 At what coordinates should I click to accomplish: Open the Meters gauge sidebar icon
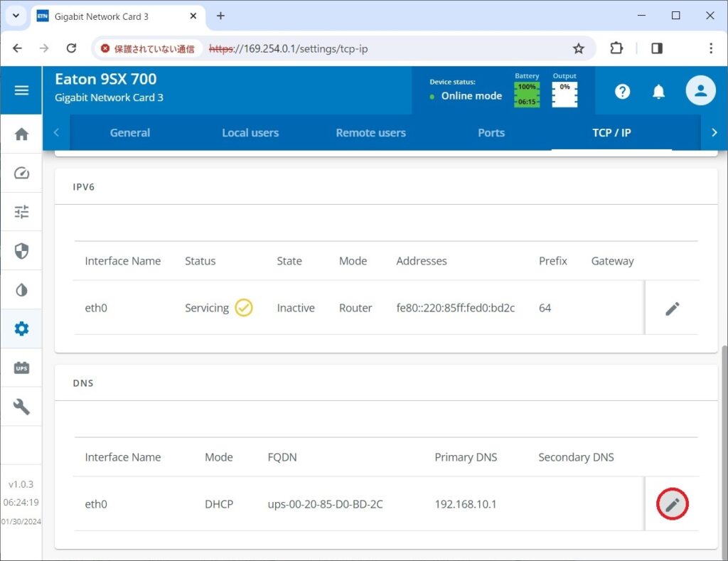(x=21, y=173)
